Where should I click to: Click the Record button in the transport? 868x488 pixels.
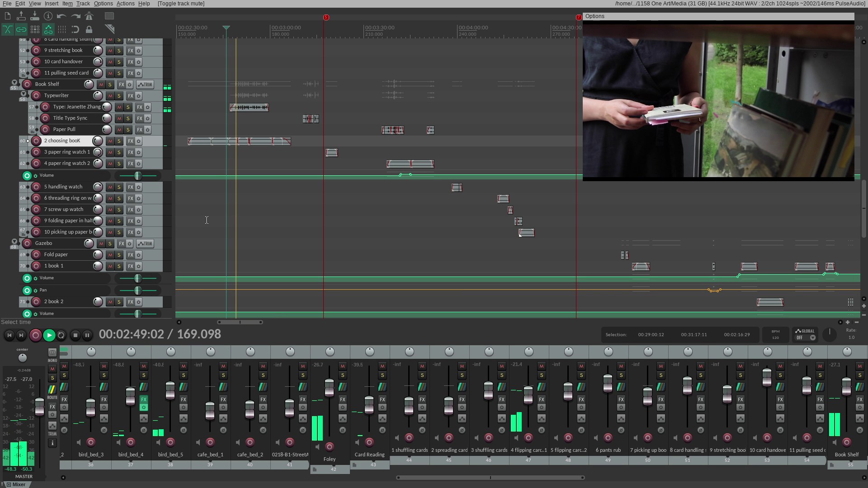tap(35, 335)
